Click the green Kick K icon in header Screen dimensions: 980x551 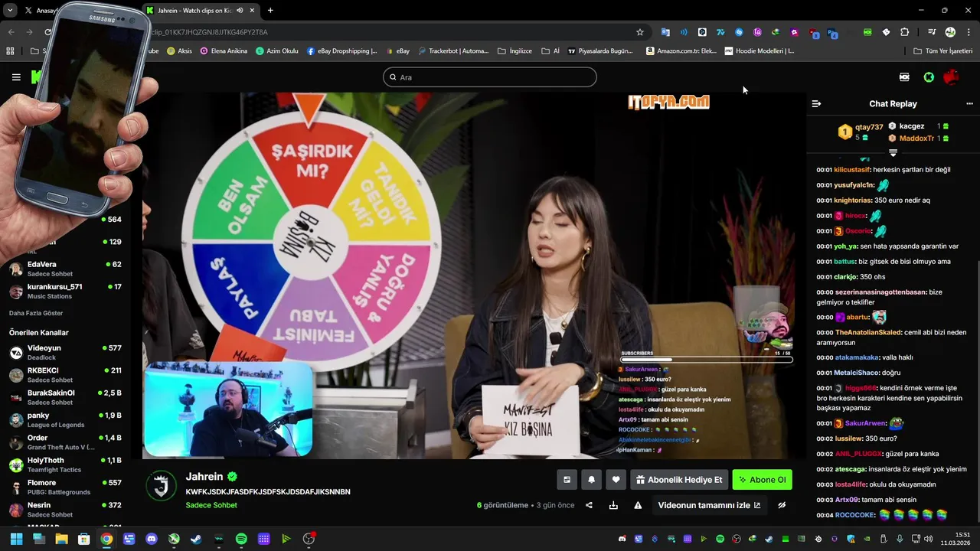pyautogui.click(x=929, y=77)
